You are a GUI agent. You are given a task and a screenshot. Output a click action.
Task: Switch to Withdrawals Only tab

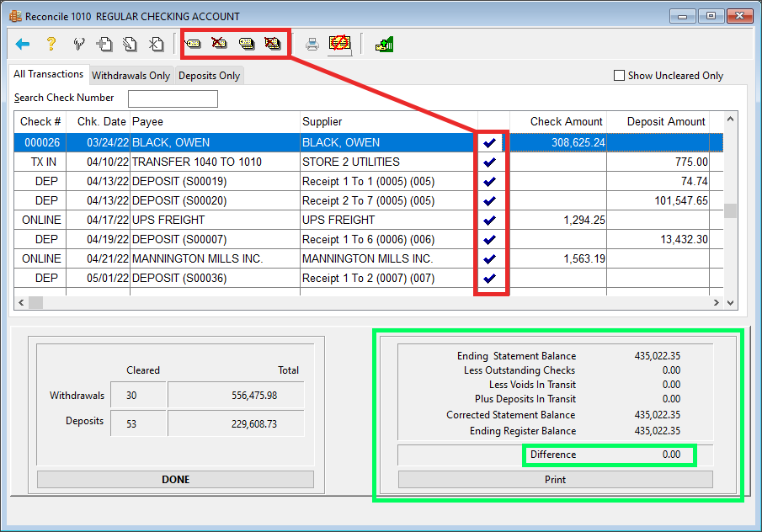click(x=131, y=75)
